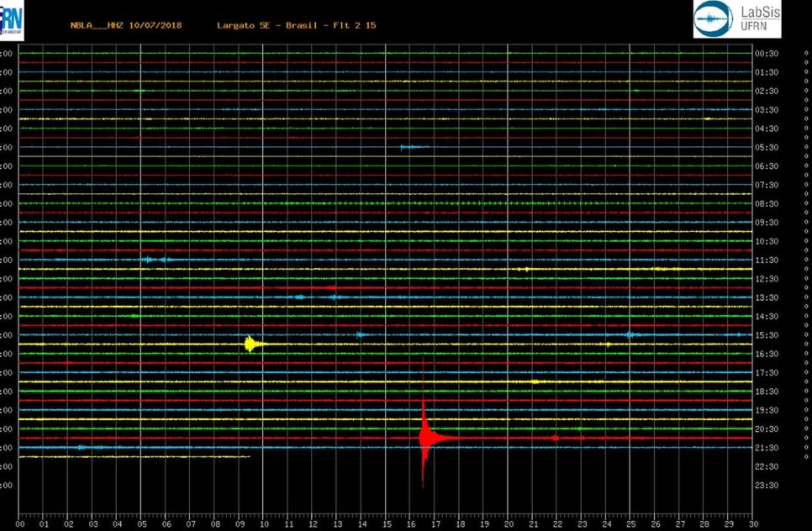812x531 pixels.
Task: Pick the 16:30 time label
Action: pyautogui.click(x=767, y=354)
